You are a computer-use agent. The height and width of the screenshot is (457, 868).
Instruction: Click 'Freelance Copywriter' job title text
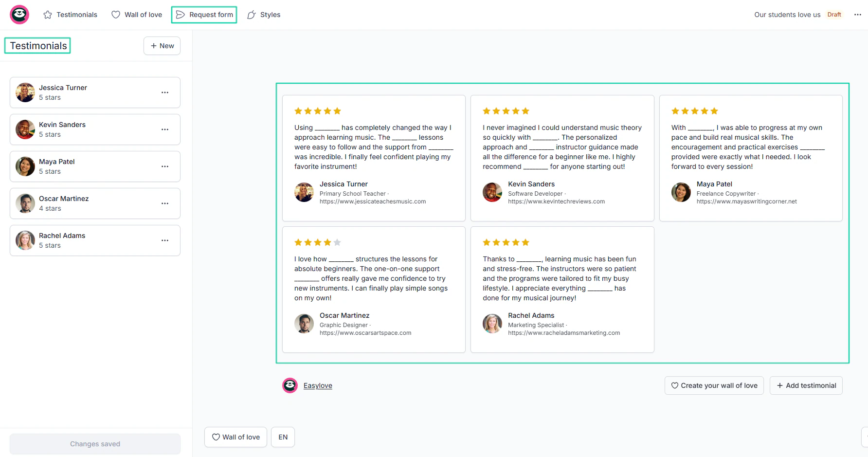click(x=726, y=194)
